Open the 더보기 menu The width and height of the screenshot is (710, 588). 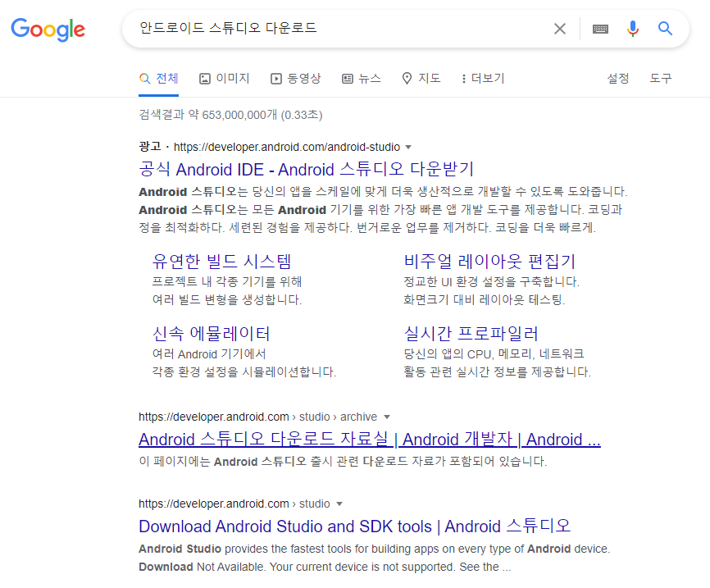(483, 79)
